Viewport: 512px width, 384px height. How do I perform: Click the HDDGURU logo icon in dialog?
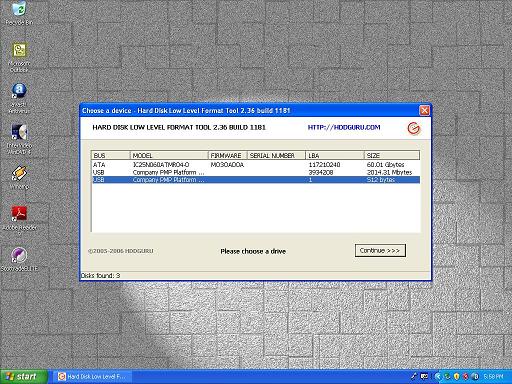click(x=414, y=128)
